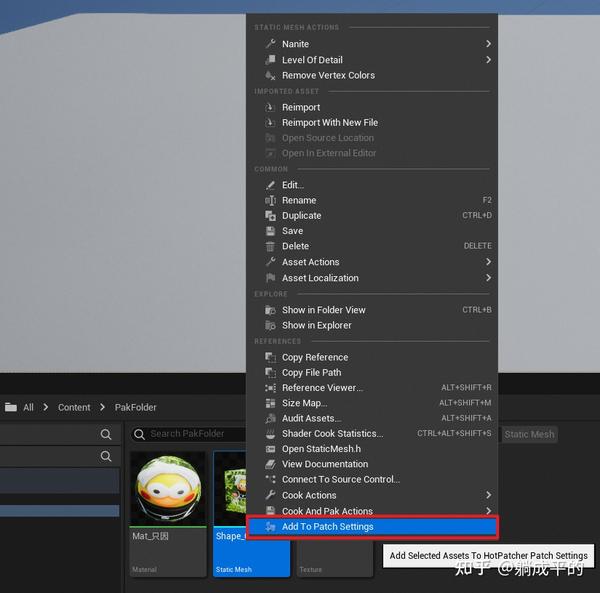This screenshot has width=600, height=593.
Task: Click the Save floppy disk icon
Action: click(x=270, y=231)
